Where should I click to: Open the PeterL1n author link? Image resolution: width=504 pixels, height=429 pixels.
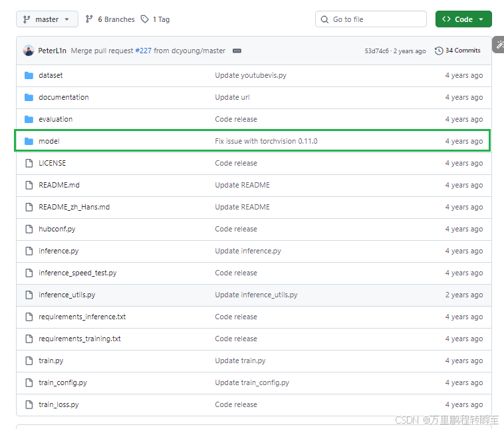pos(52,51)
